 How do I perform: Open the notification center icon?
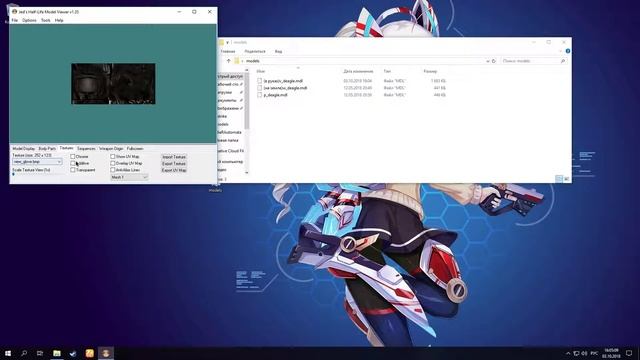tap(629, 353)
